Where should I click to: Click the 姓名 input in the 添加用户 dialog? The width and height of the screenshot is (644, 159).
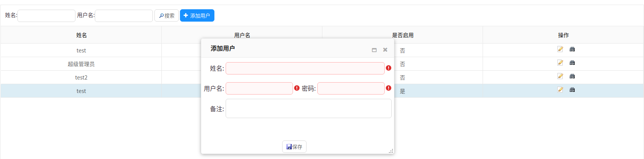tap(305, 68)
